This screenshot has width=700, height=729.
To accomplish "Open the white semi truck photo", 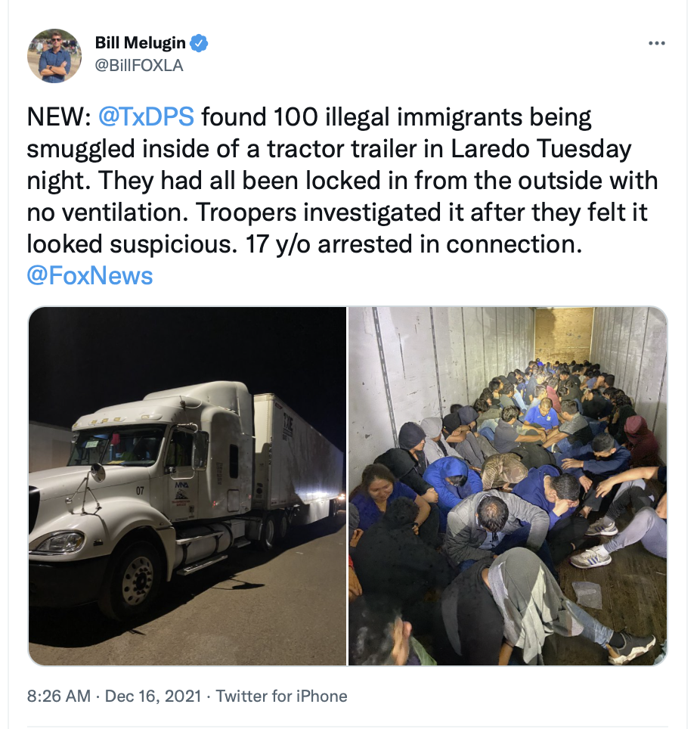I will pos(187,485).
